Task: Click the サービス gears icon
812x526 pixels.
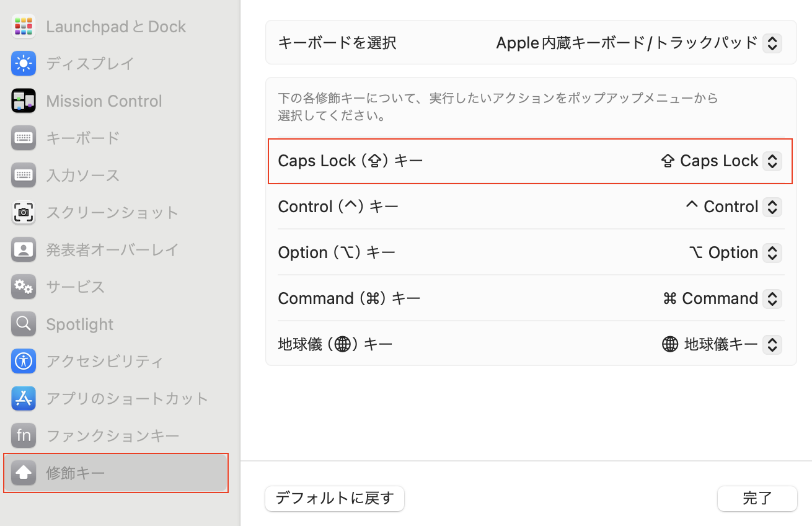Action: pos(24,287)
